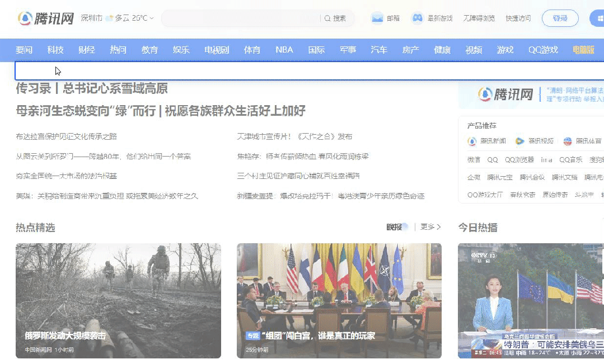Go to the 健康 channel

[x=442, y=50]
